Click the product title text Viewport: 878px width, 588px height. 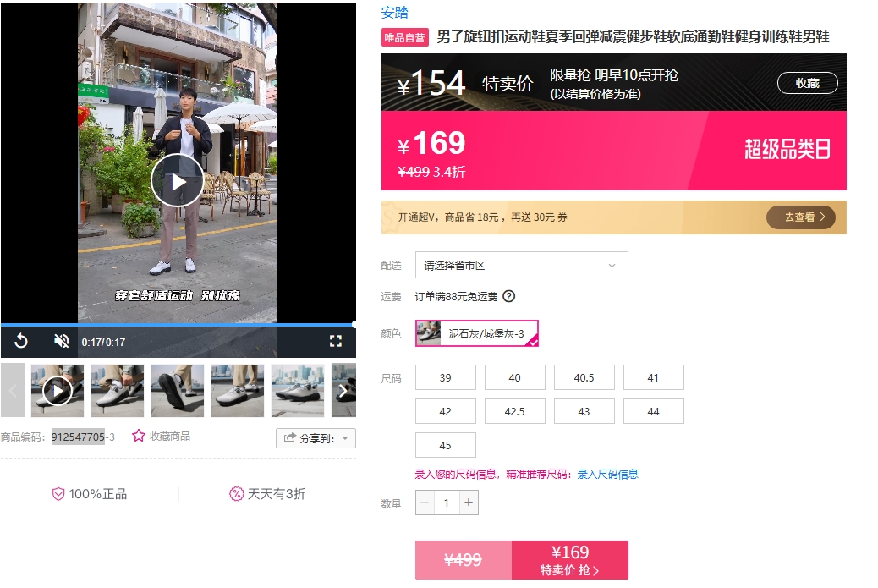click(x=633, y=37)
